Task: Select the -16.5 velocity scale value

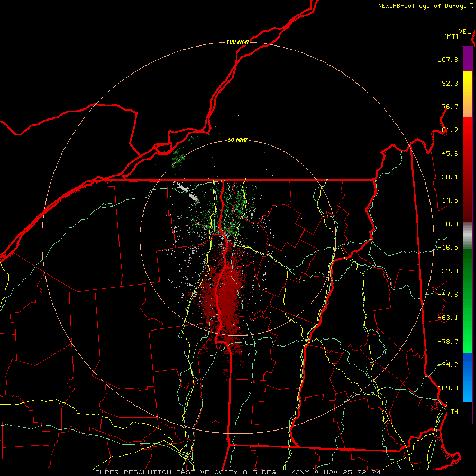Action: [448, 248]
